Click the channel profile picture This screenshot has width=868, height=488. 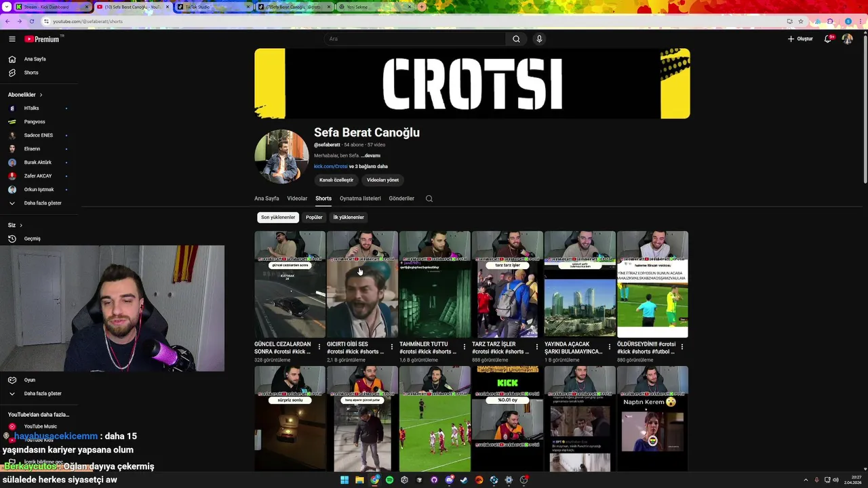coord(281,157)
